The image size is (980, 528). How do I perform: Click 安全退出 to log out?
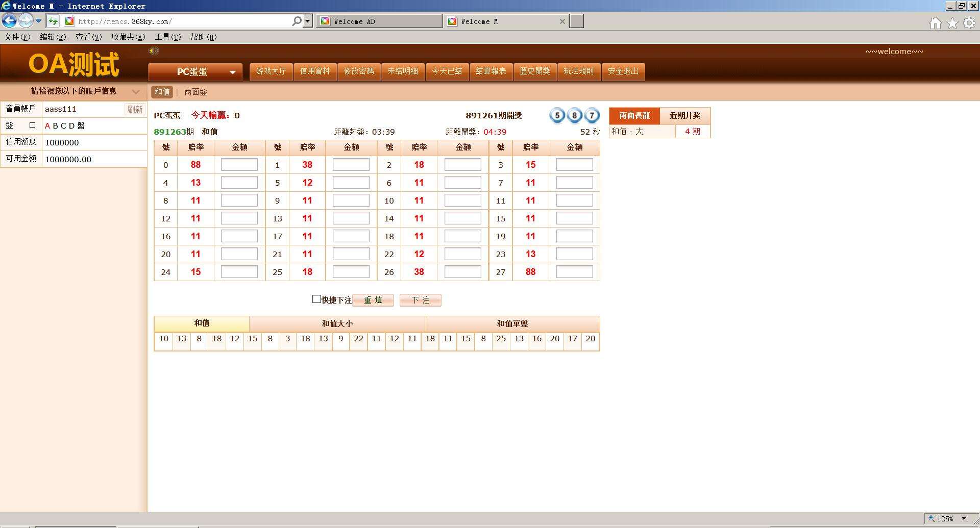623,71
